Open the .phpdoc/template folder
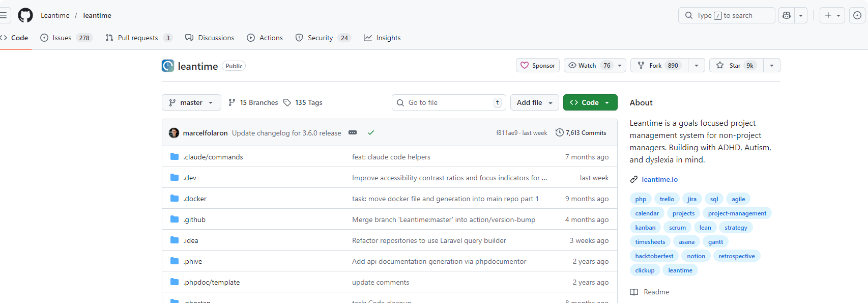Viewport: 868px width, 303px height. 212,282
